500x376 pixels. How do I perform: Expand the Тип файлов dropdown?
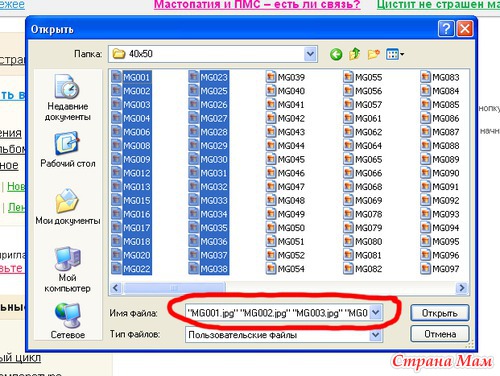[x=376, y=335]
